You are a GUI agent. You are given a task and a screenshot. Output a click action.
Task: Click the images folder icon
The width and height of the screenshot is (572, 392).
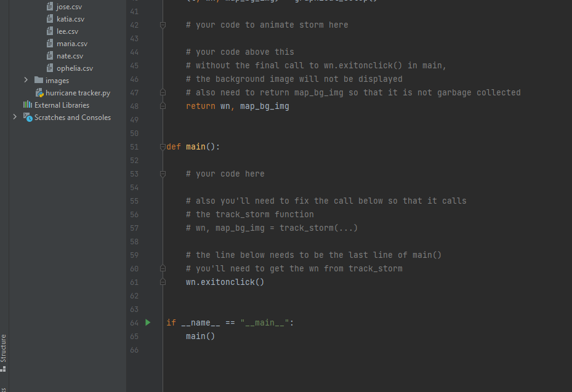coord(39,80)
